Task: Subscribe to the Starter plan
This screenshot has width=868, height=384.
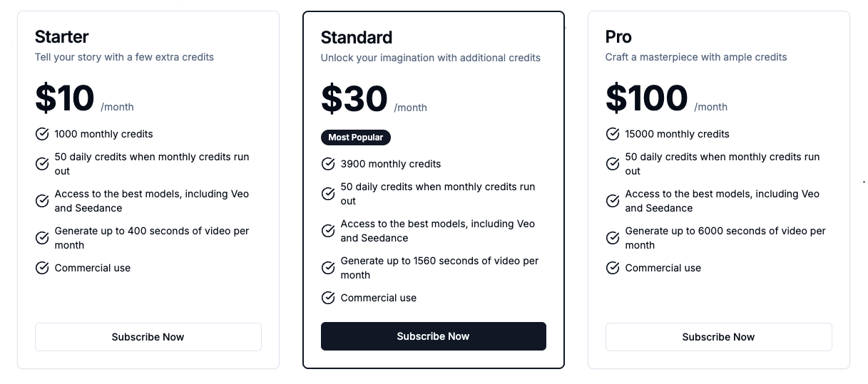Action: tap(148, 337)
